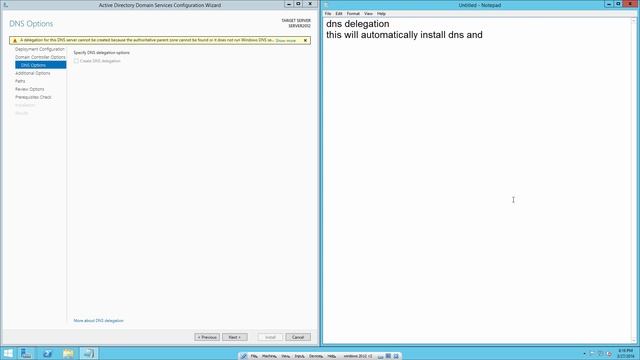This screenshot has height=360, width=640.
Task: Click the yellow warning triangle icon
Action: (15, 40)
